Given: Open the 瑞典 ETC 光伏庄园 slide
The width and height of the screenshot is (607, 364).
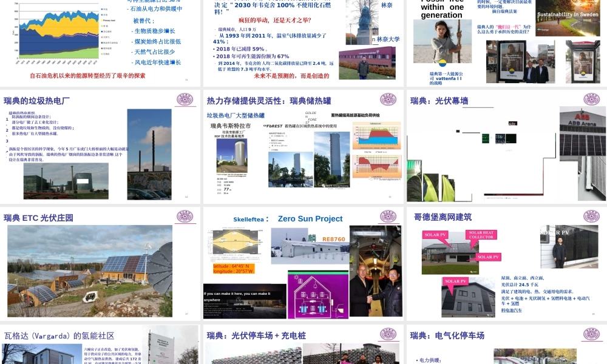Looking at the screenshot, I should (100, 264).
